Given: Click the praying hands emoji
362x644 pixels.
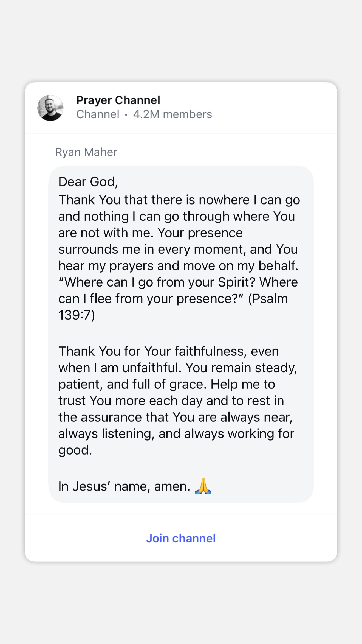Looking at the screenshot, I should click(203, 486).
